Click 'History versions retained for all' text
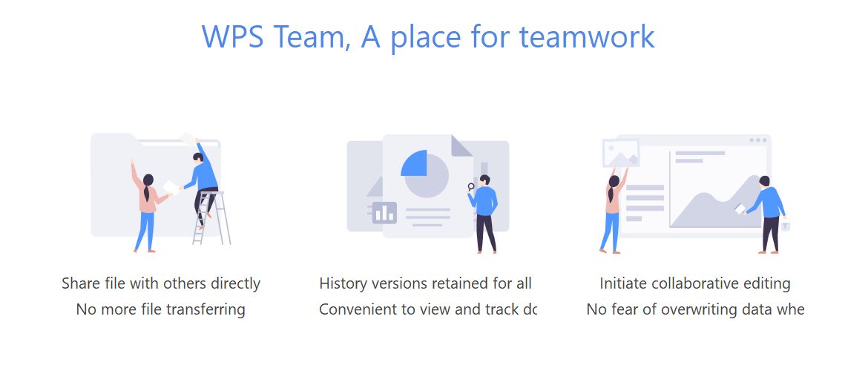This screenshot has width=868, height=391. pyautogui.click(x=425, y=283)
